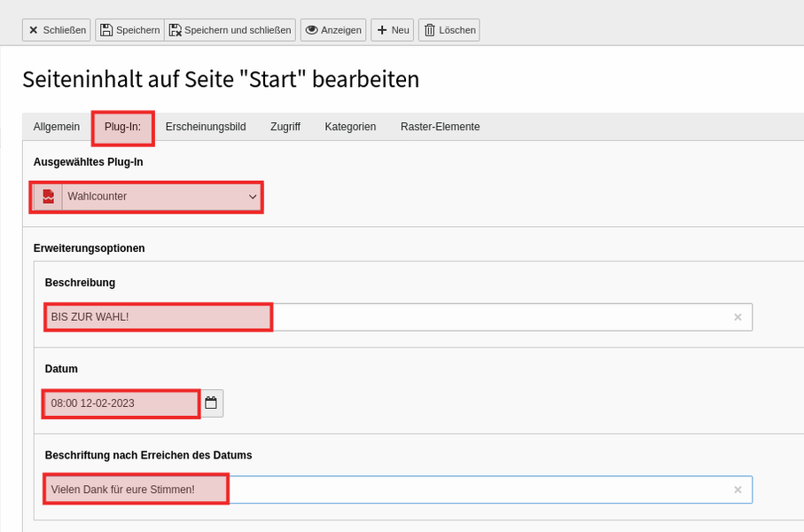Click the Speichern floppy disk icon
Image resolution: width=804 pixels, height=532 pixels.
pyautogui.click(x=106, y=30)
